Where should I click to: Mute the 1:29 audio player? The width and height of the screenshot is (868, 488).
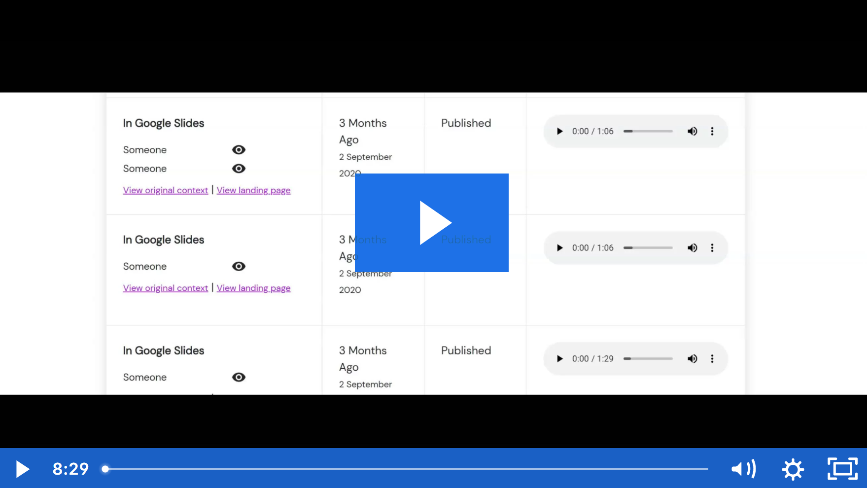point(693,359)
